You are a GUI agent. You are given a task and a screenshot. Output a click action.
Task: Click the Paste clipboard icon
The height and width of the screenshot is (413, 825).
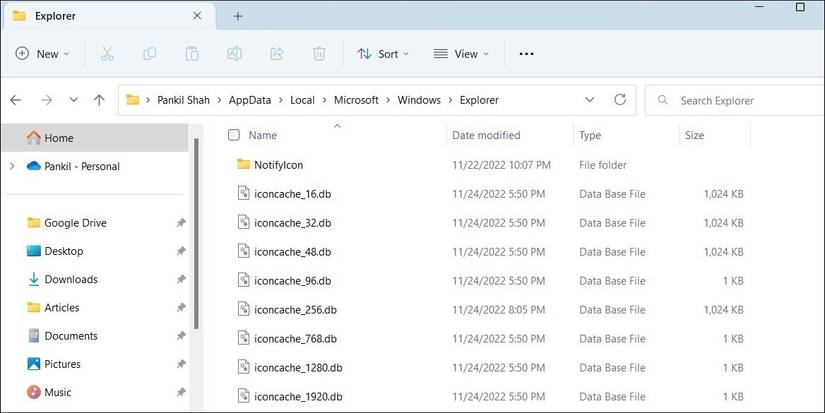(192, 54)
